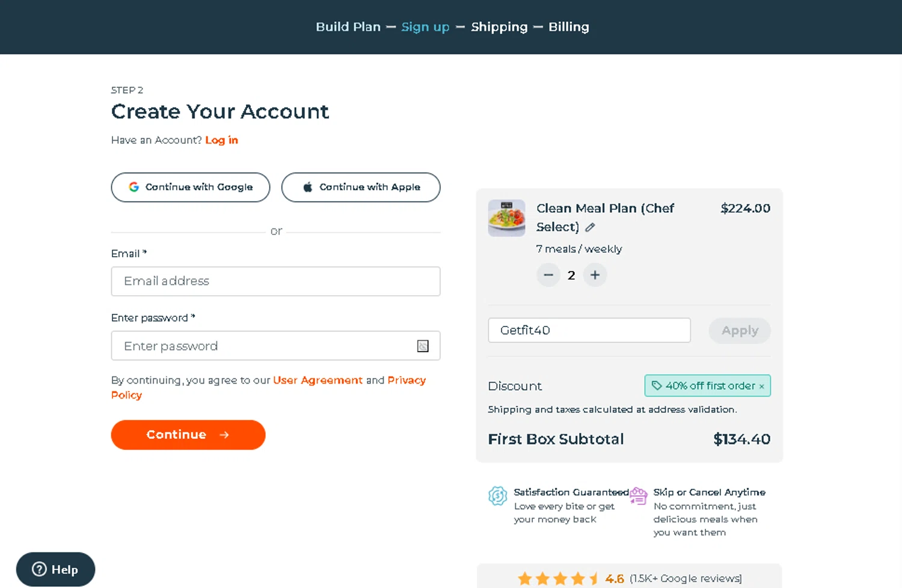Click the Skip or Cancel Anytime icon
Viewport: 902px width, 588px height.
(x=638, y=496)
